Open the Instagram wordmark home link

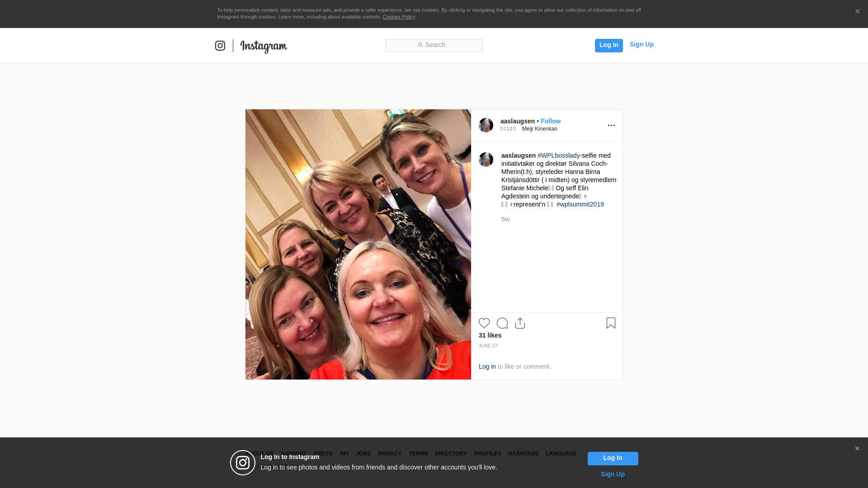[x=264, y=46]
